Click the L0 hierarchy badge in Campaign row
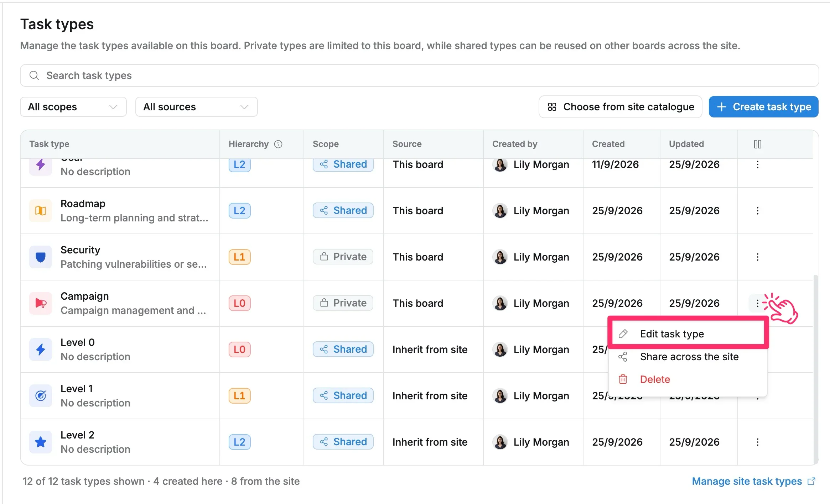This screenshot has height=504, width=830. click(239, 303)
